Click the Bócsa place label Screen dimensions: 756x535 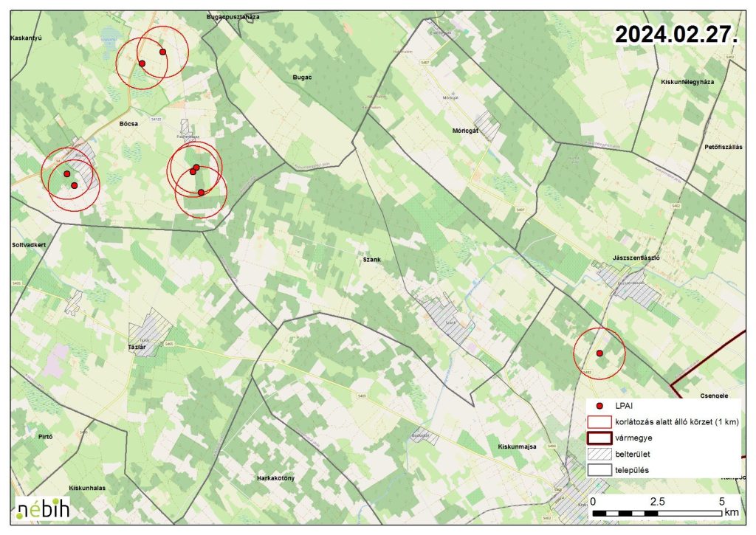click(128, 123)
